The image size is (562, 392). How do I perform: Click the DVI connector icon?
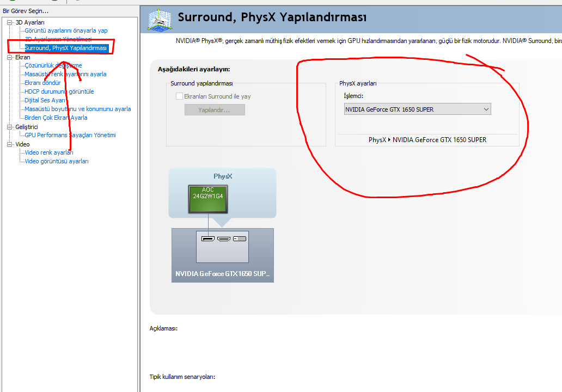click(x=240, y=238)
